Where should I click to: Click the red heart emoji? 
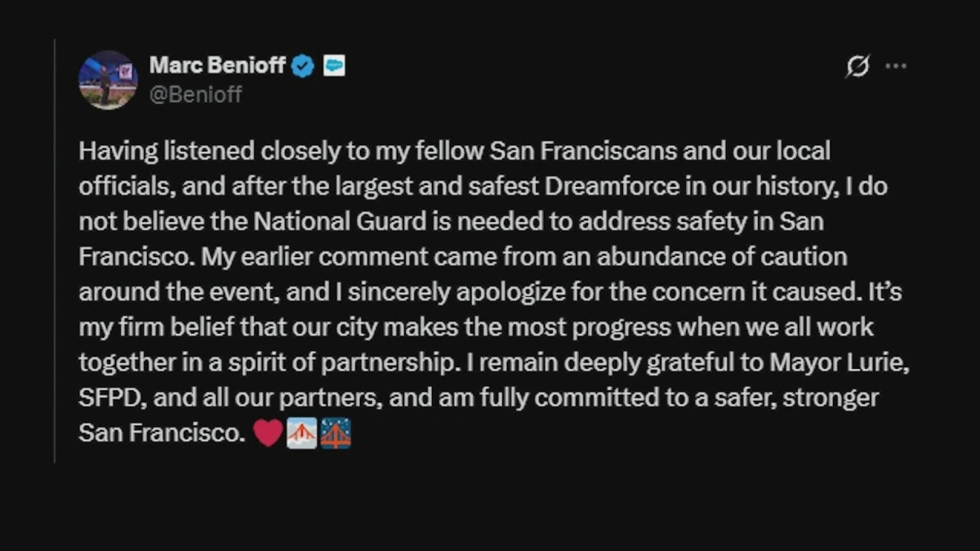(268, 433)
